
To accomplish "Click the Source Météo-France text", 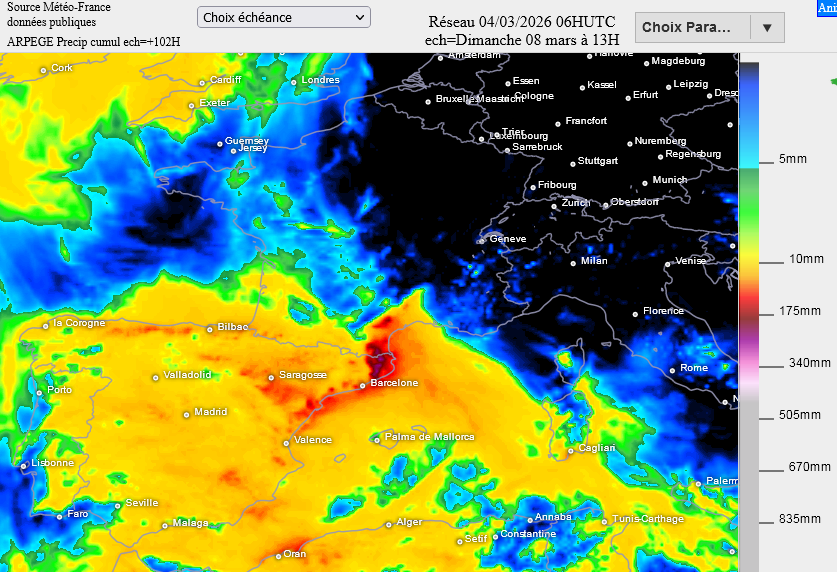I will click(57, 7).
